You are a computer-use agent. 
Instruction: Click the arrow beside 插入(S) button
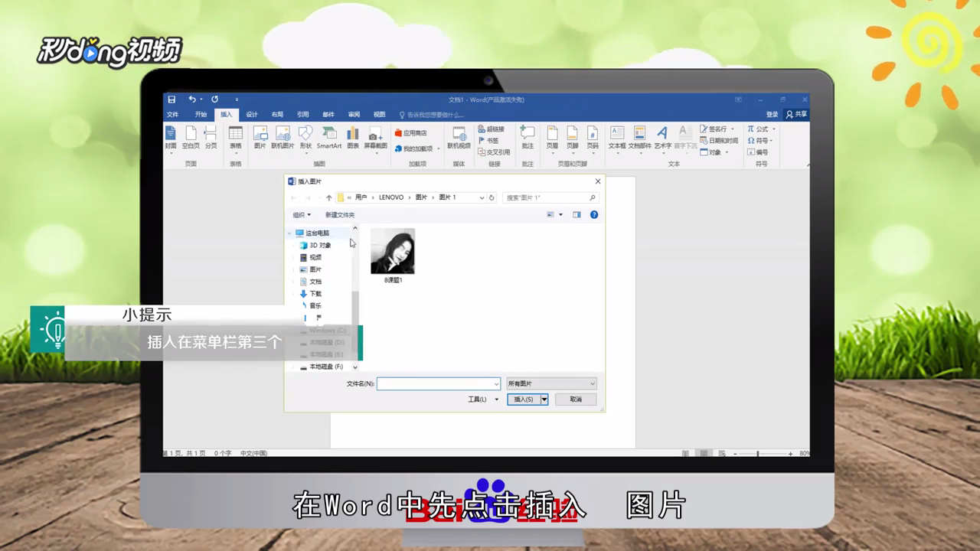544,399
